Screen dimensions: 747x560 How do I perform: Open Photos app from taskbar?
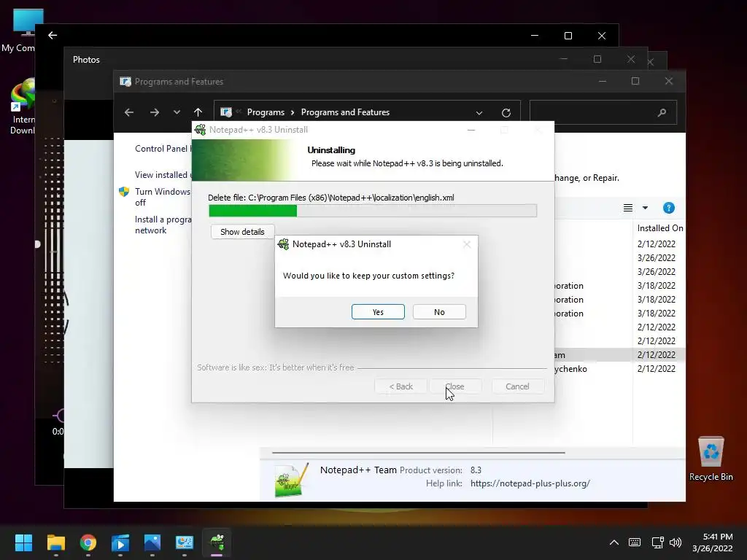pos(152,542)
